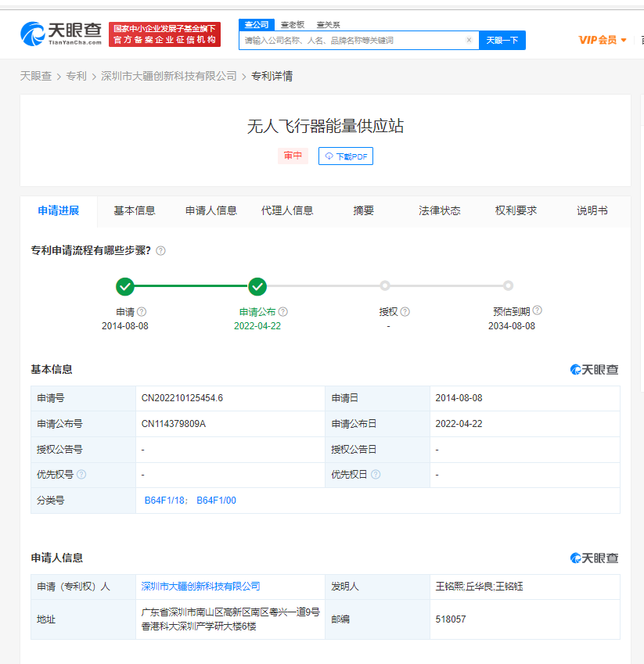Screen dimensions: 644x664
Task: Click help icon next to 申请 step
Action: click(142, 311)
